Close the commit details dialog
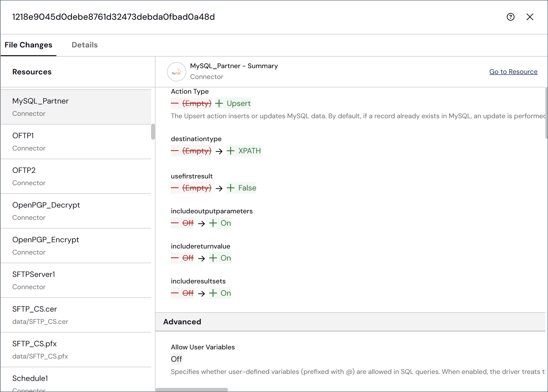This screenshot has width=548, height=392. tap(530, 17)
